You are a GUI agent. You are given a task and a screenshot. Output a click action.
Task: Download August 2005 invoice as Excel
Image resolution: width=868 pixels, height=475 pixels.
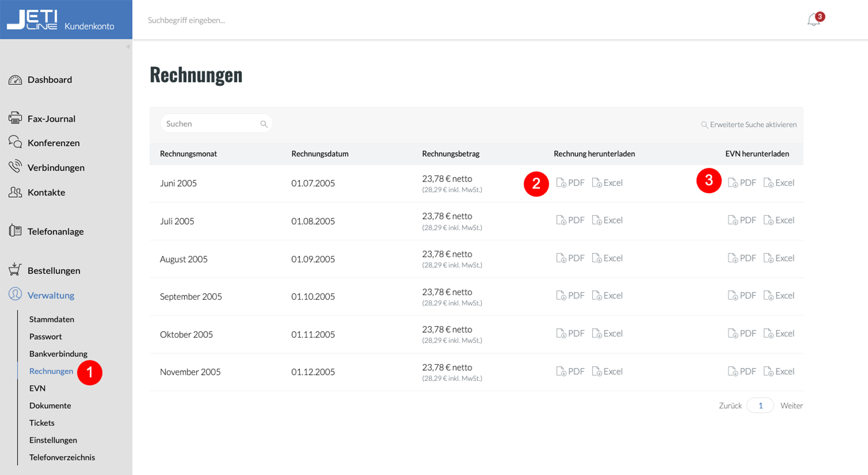607,258
